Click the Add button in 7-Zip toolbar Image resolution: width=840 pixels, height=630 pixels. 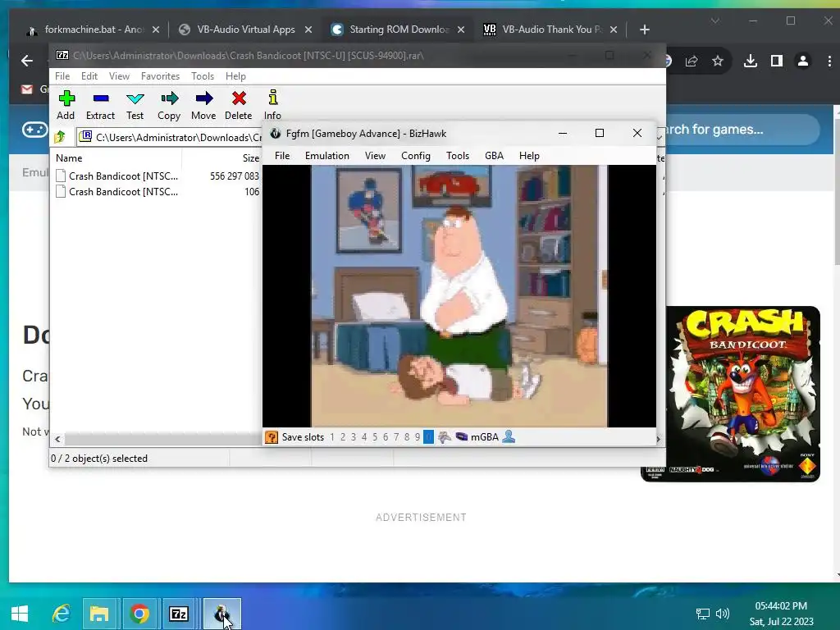[66, 105]
